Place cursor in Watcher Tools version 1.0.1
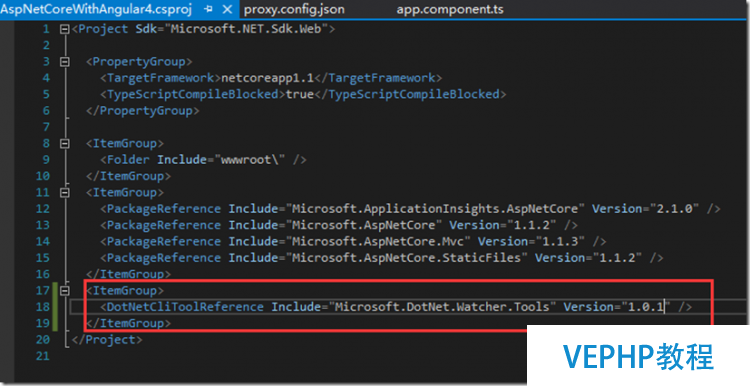This screenshot has width=750, height=386. [646, 307]
